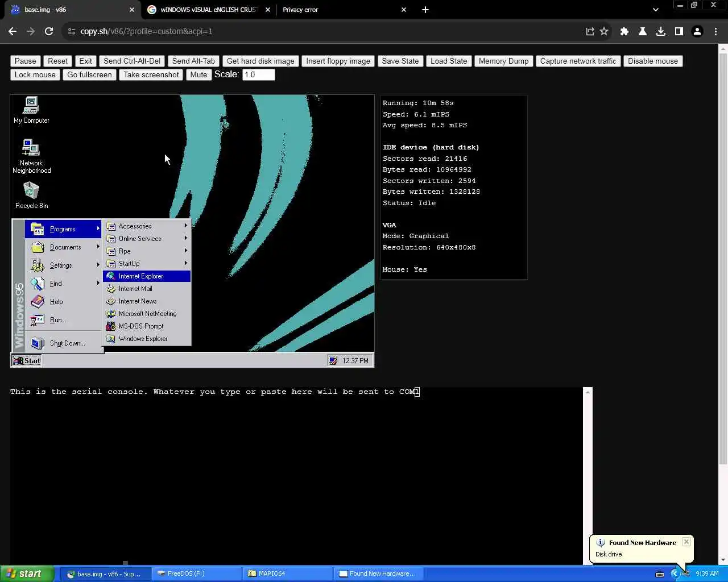Click Get hard disk image
The image size is (728, 582).
260,61
